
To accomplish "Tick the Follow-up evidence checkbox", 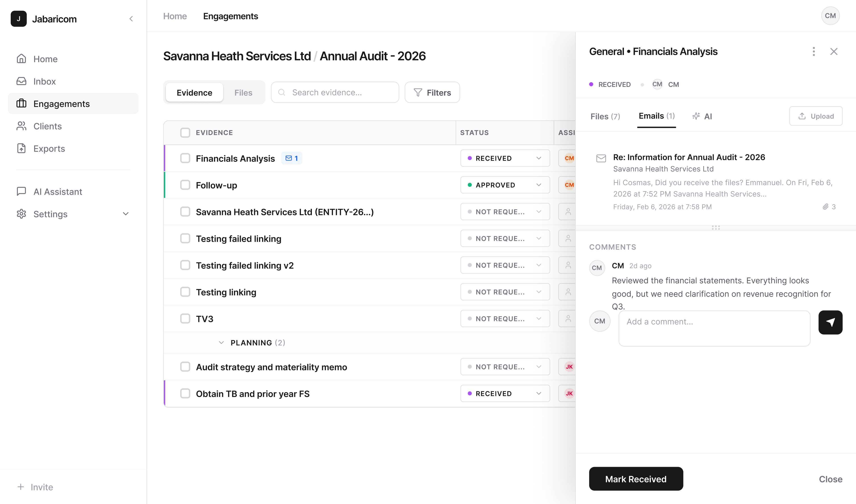I will click(185, 185).
